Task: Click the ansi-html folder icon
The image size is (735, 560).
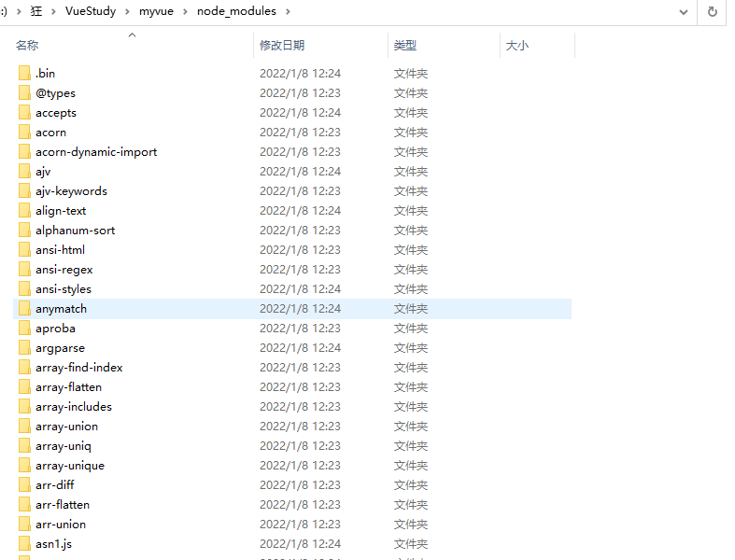Action: [25, 250]
